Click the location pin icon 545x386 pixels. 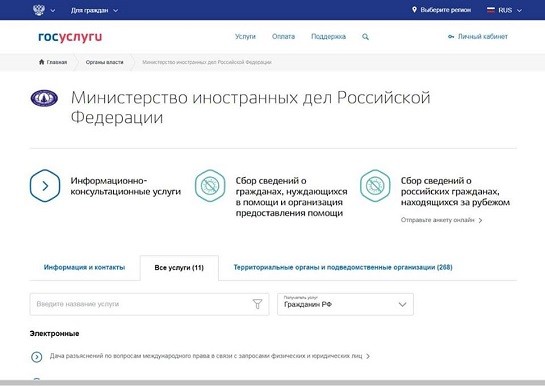[x=414, y=10]
